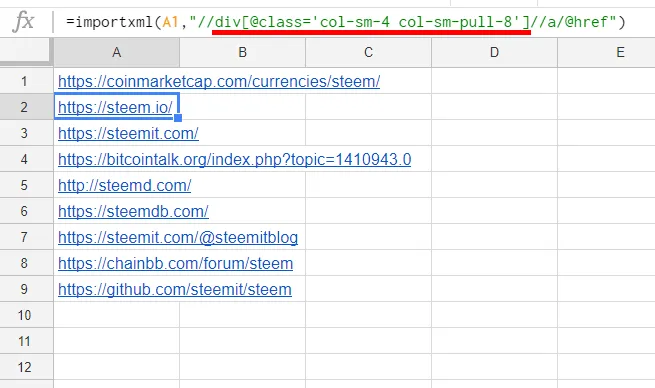Select row 7 header

(x=24, y=237)
